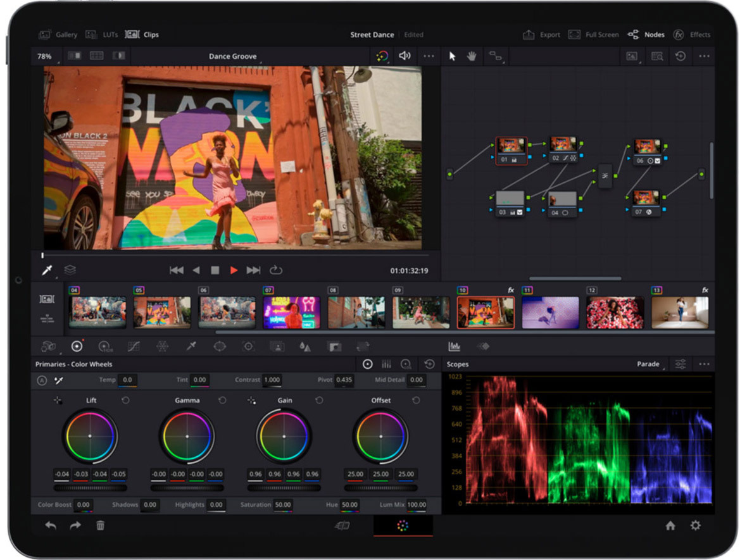The image size is (747, 560).
Task: Open the Power Windows palette
Action: pyautogui.click(x=220, y=346)
